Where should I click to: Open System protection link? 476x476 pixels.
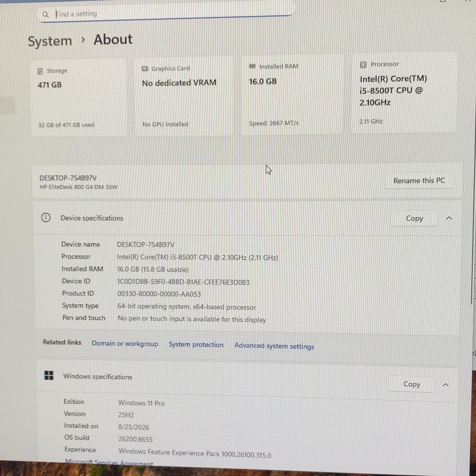pos(196,345)
